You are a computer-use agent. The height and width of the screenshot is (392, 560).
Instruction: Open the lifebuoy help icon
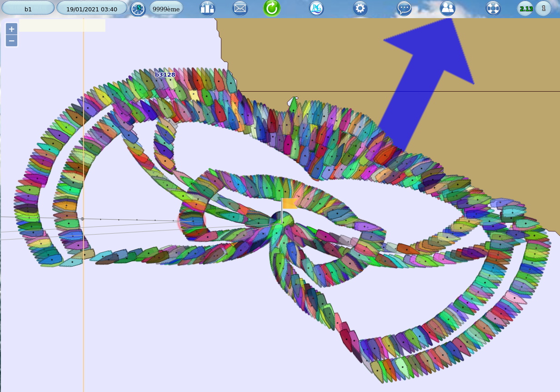click(493, 8)
